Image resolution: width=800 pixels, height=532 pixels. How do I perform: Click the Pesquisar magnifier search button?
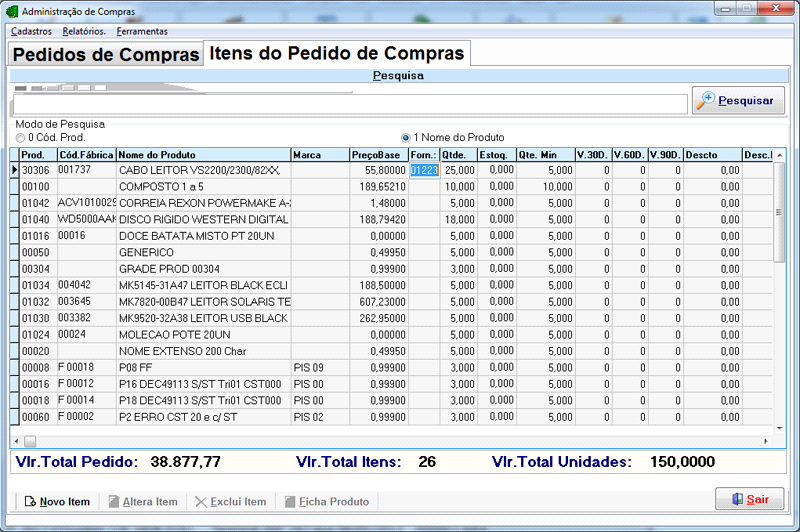click(738, 100)
